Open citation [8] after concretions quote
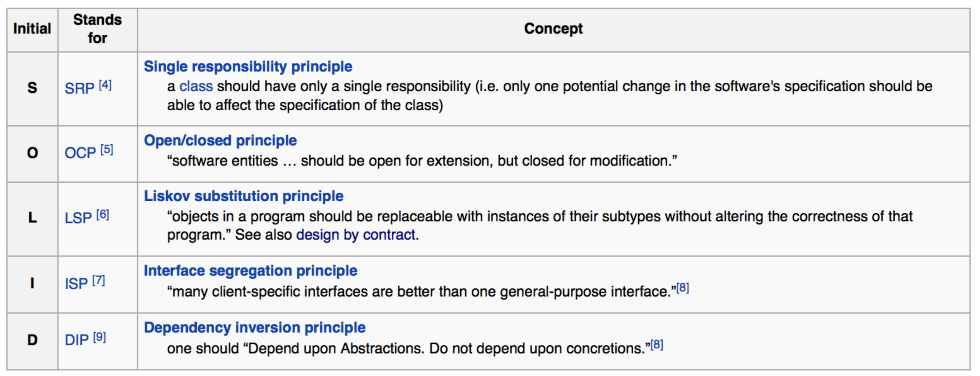This screenshot has height=376, width=980. [x=657, y=345]
